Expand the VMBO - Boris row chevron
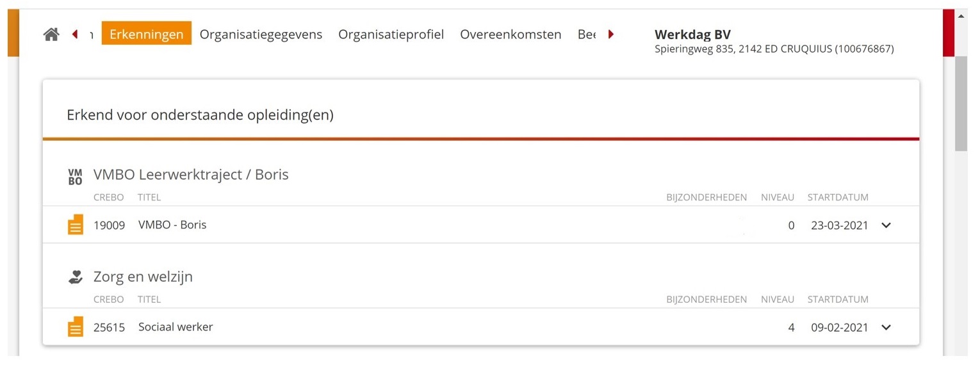The height and width of the screenshot is (372, 980). tap(886, 225)
